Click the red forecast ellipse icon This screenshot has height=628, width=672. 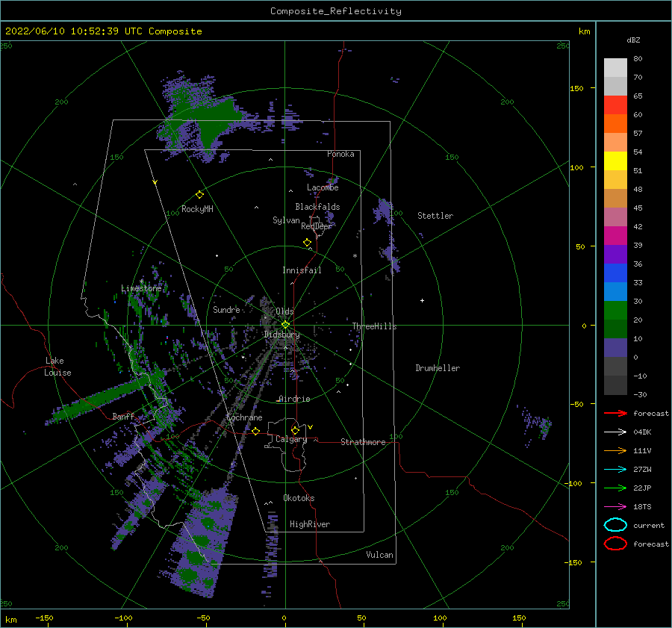tap(615, 544)
